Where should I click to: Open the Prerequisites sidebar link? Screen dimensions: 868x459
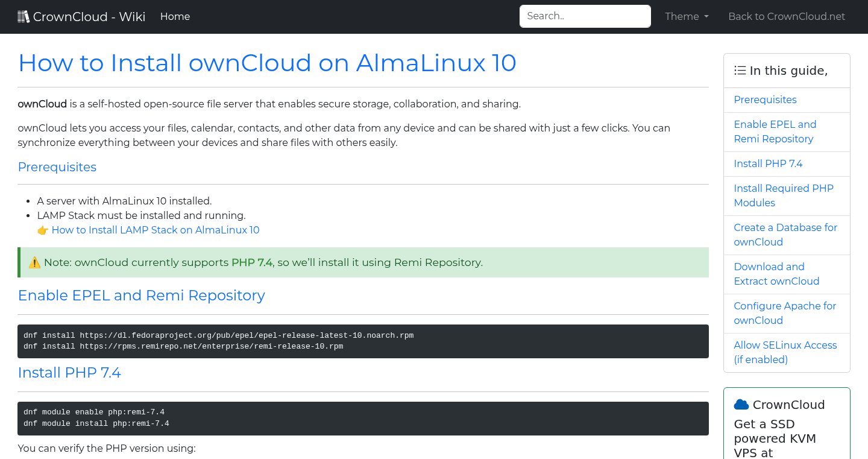point(765,100)
